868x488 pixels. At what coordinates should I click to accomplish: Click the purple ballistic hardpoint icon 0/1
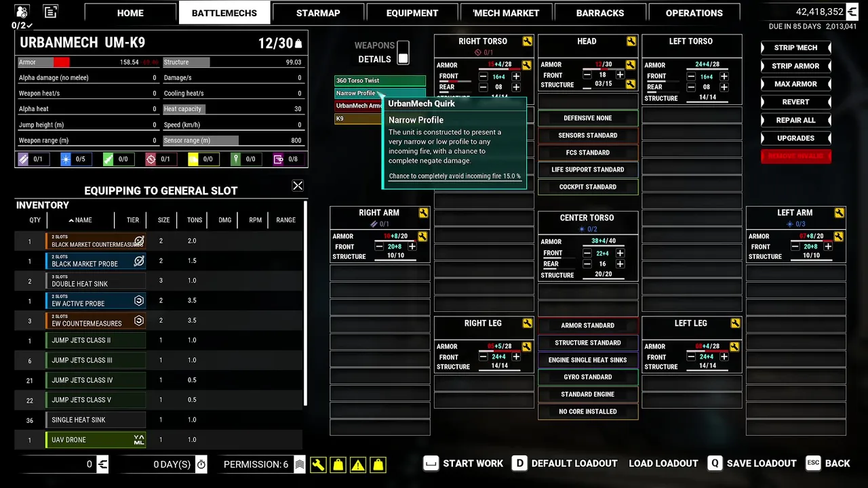pos(24,159)
